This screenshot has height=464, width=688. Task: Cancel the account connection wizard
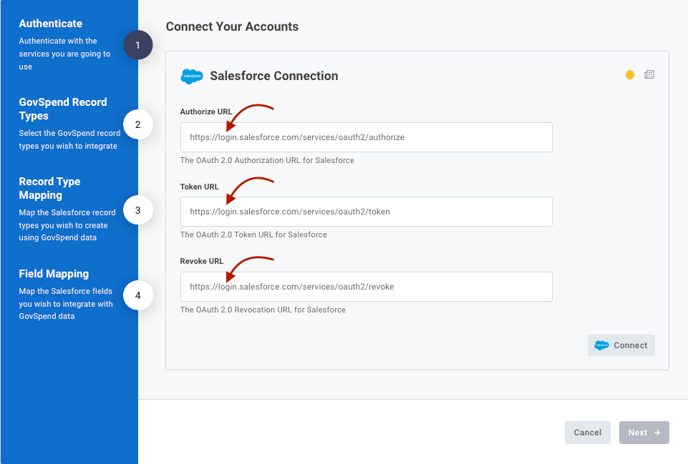tap(588, 432)
